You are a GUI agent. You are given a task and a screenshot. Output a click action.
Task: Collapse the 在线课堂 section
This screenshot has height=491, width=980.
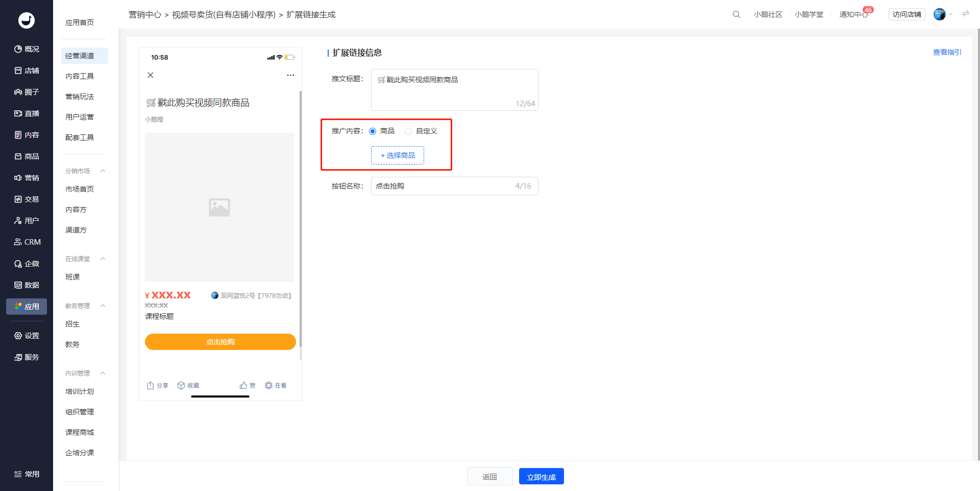(x=103, y=259)
